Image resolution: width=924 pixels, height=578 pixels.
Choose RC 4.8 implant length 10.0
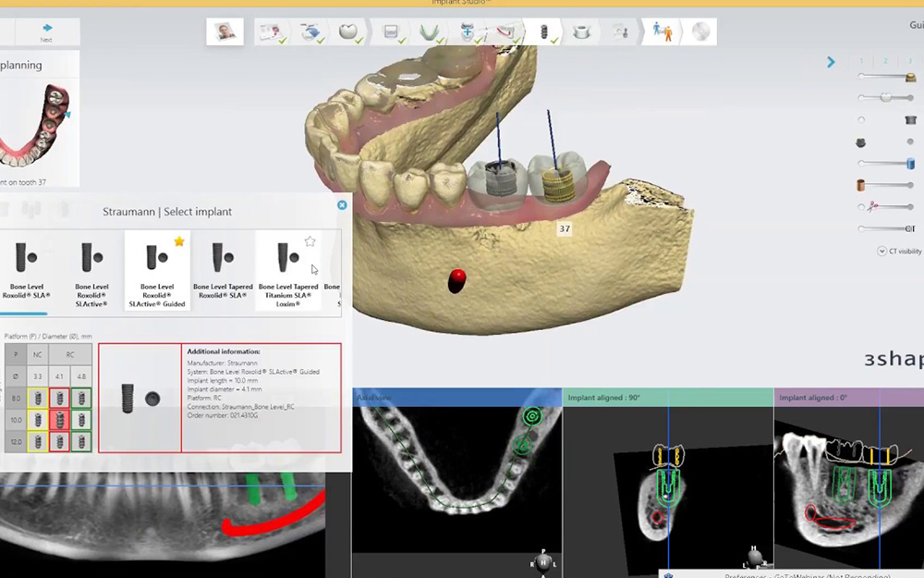tap(81, 420)
